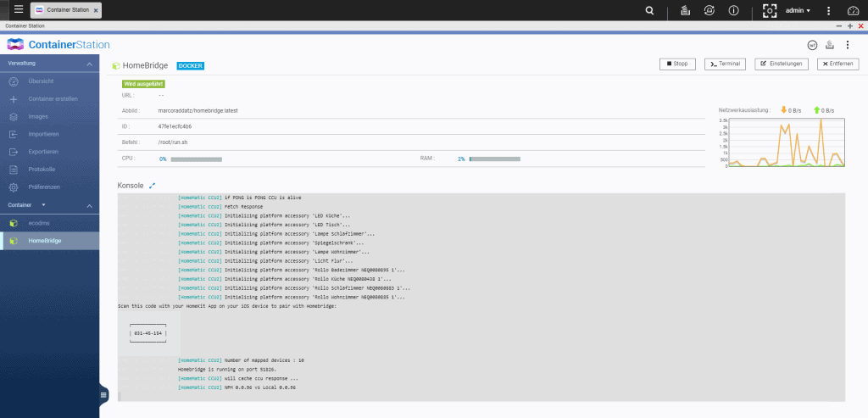The image size is (868, 418).
Task: Expand the Konsole with the arrows icon
Action: tap(153, 186)
